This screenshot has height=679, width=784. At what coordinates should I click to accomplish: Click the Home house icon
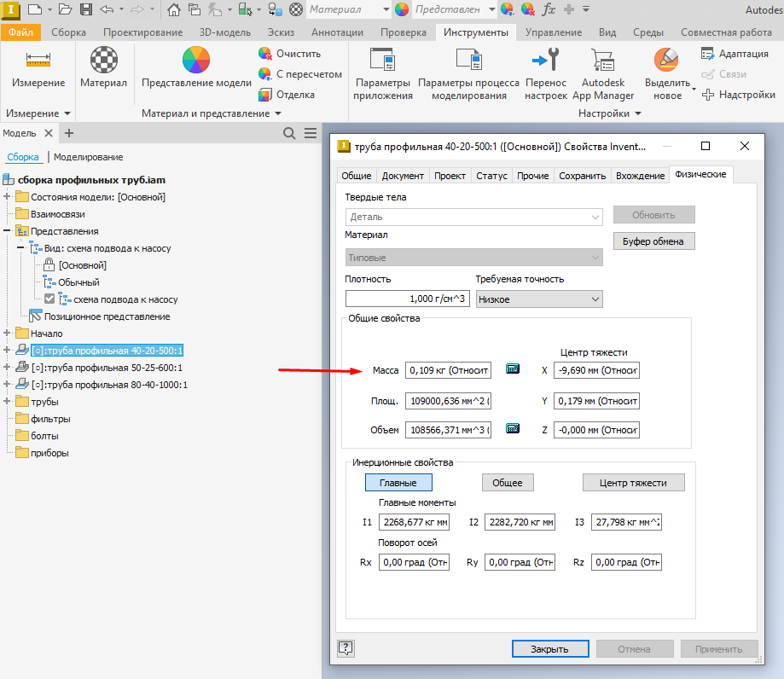pos(173,9)
